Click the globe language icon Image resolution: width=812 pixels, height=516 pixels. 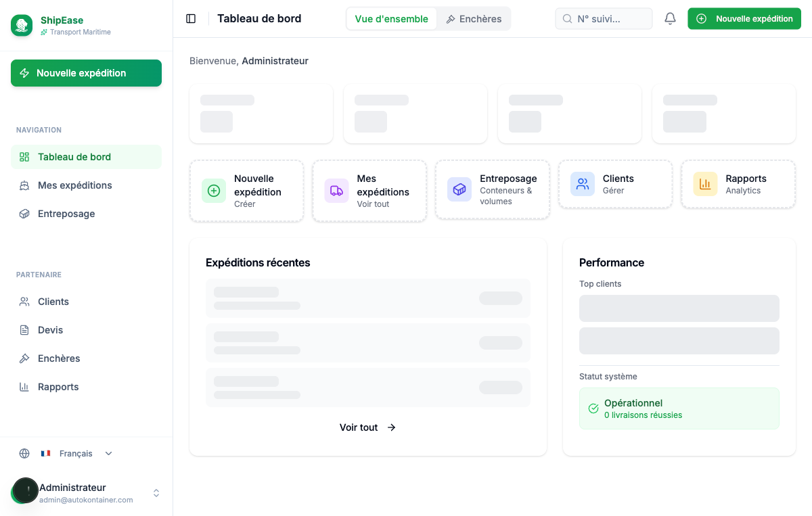[x=24, y=454]
